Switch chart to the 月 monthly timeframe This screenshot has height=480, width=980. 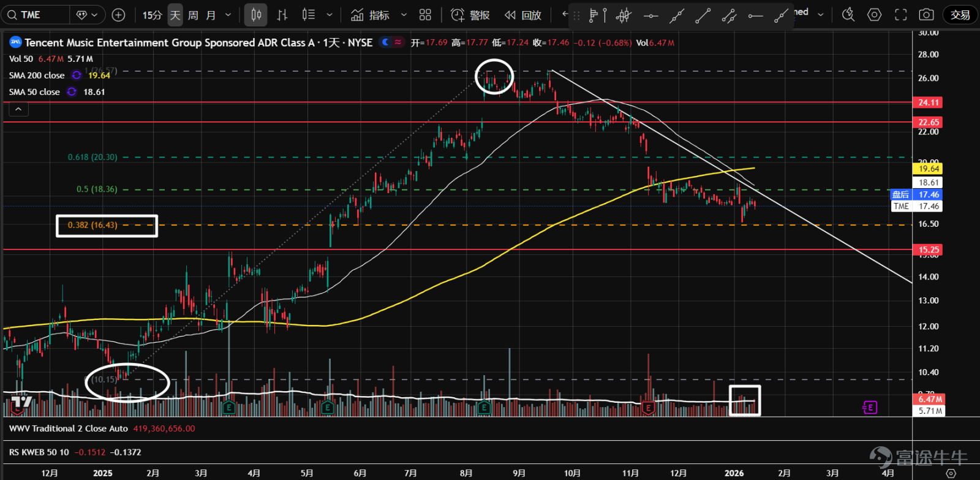pos(211,15)
